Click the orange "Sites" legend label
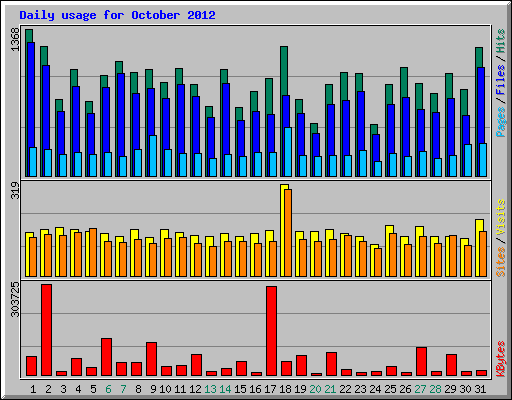The image size is (512, 400). [x=501, y=262]
